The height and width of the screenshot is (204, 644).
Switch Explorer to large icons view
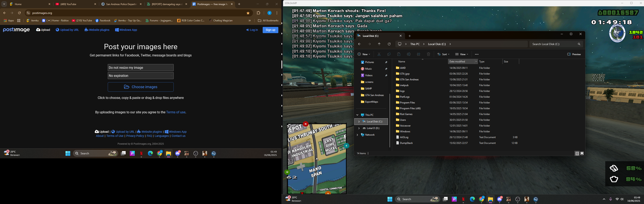[x=582, y=153]
